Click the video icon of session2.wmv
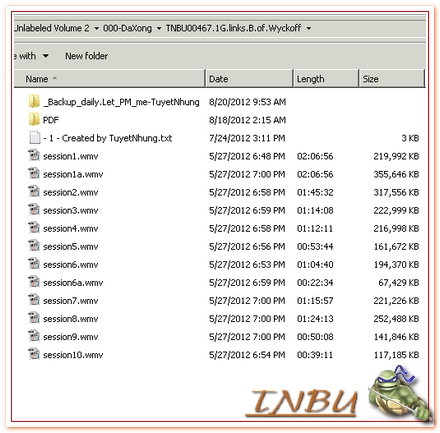The width and height of the screenshot is (440, 433). 34,192
